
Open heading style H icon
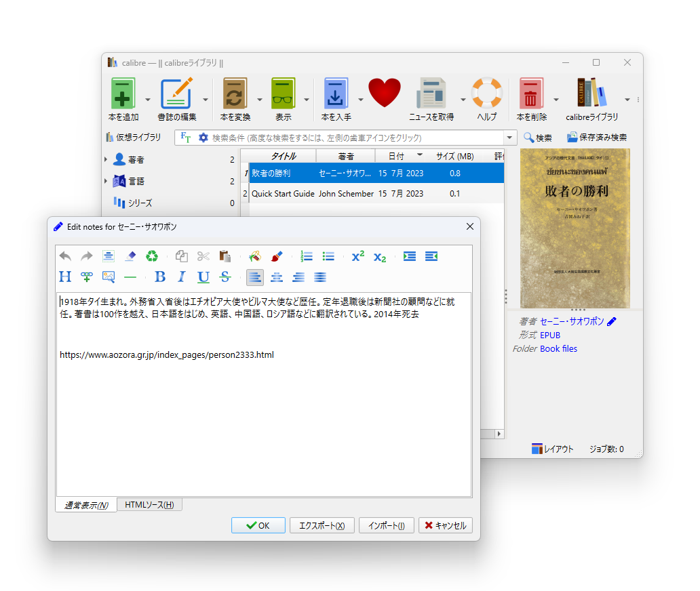coord(65,277)
